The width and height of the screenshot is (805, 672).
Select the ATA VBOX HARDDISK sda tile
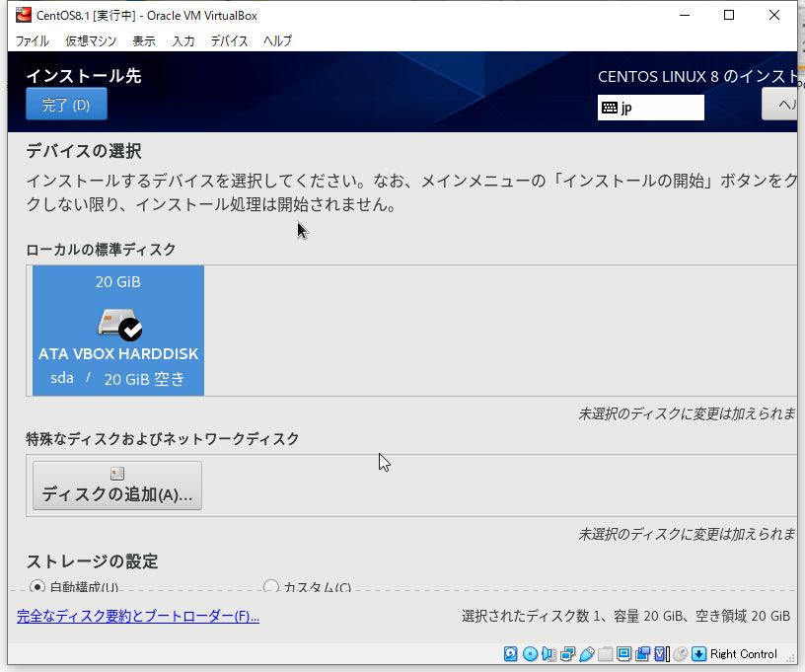118,331
